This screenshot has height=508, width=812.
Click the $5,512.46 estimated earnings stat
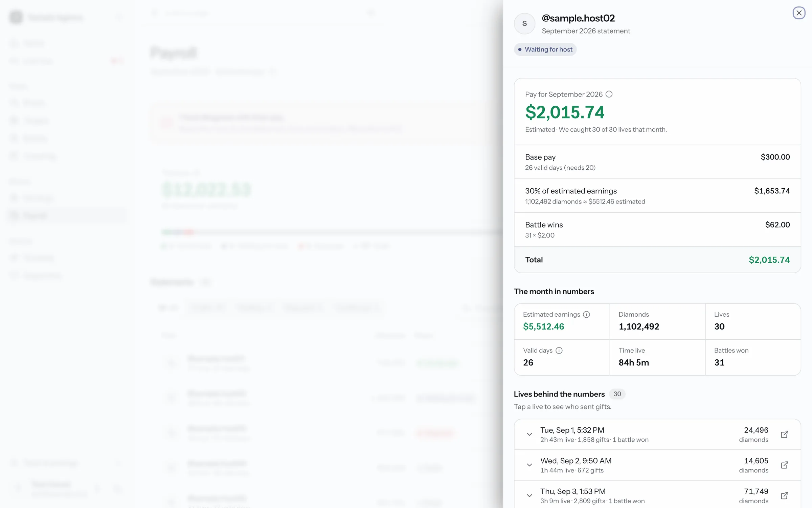click(x=543, y=326)
